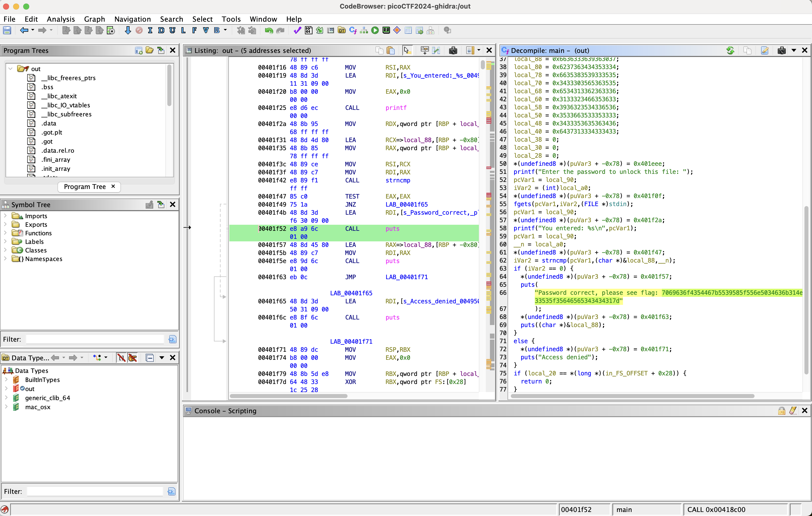Expand the Functions folder in Symbol Tree
812x516 pixels.
pyautogui.click(x=5, y=233)
